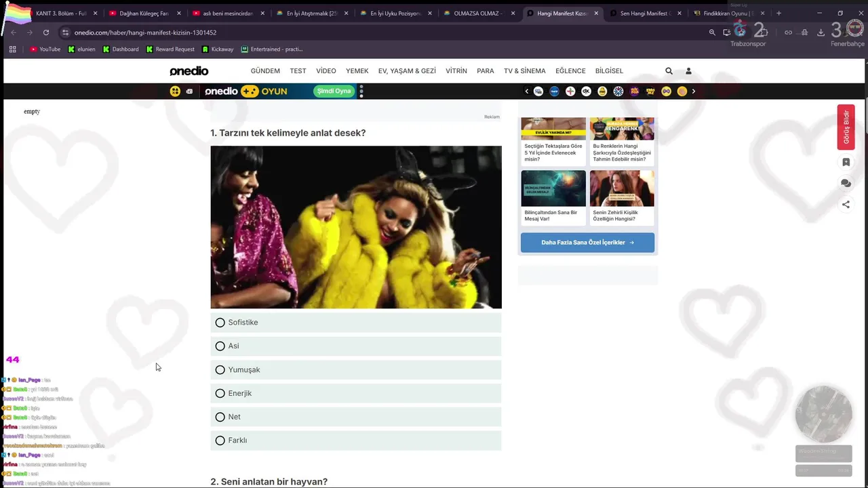Viewport: 868px width, 488px height.
Task: Select the white plus game icon in carousel
Action: tap(570, 91)
